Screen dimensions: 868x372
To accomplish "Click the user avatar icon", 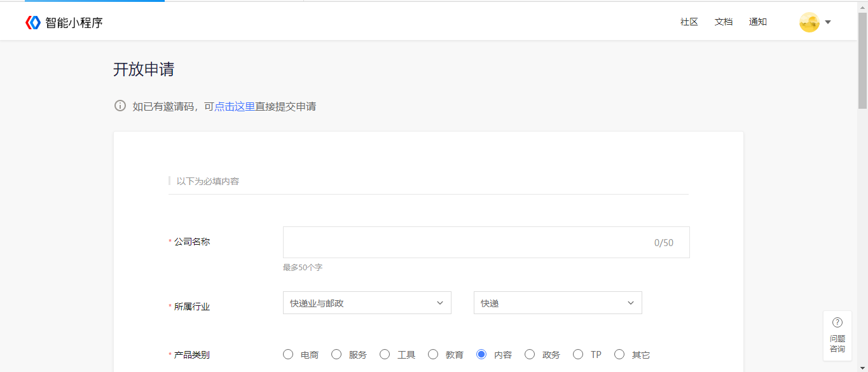I will (x=809, y=22).
